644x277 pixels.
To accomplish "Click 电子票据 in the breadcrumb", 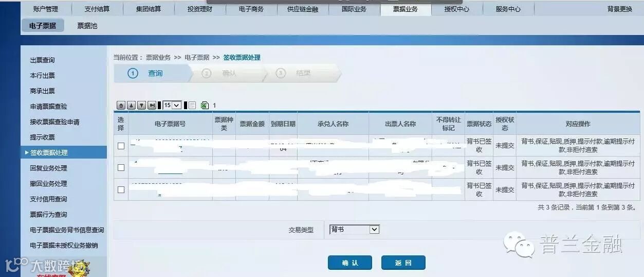I will (197, 58).
